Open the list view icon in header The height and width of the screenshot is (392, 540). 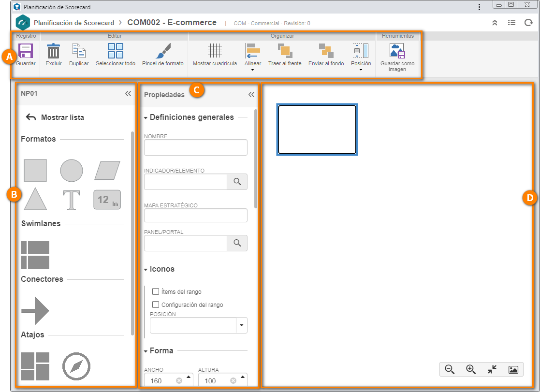(512, 23)
